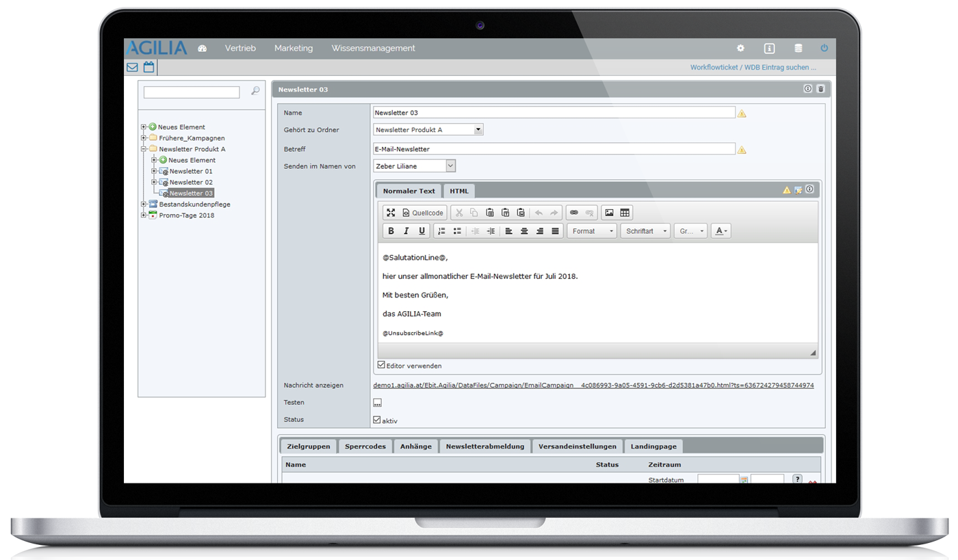The image size is (958, 560).
Task: Open the Schriftart font dropdown
Action: 646,231
